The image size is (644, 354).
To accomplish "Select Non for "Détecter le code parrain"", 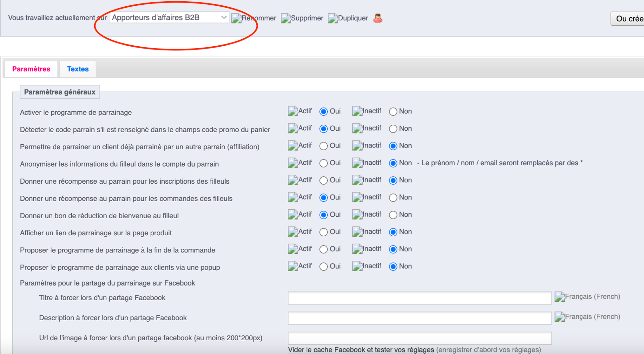I will pos(393,129).
